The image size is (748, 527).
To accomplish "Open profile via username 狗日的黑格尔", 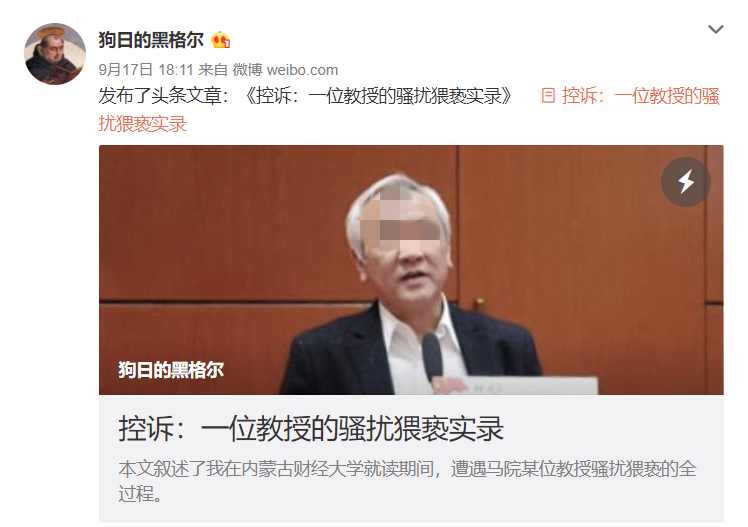I will coord(151,40).
